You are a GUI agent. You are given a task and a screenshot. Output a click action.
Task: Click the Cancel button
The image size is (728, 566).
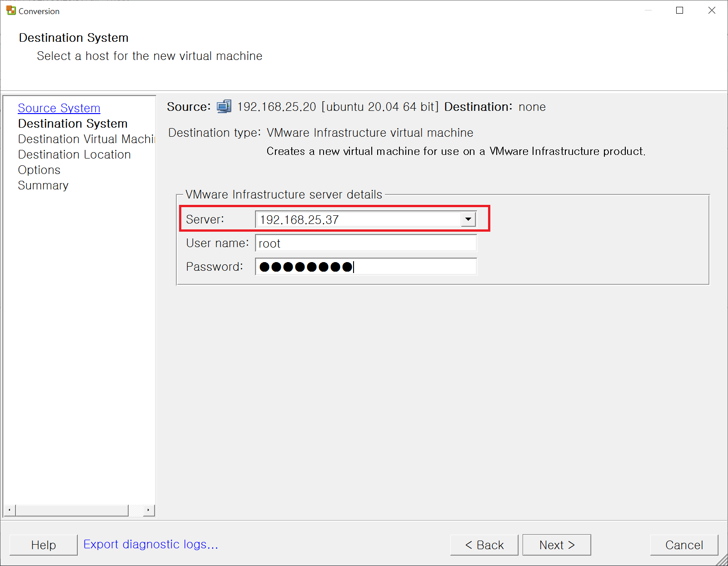[x=684, y=545]
